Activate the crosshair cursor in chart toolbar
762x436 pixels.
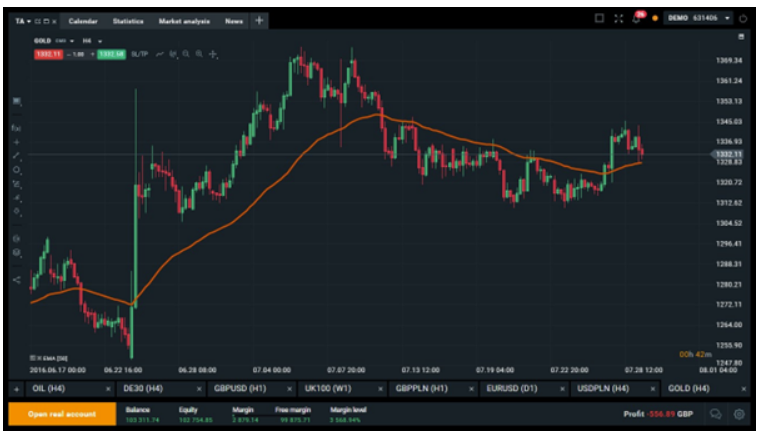[213, 54]
